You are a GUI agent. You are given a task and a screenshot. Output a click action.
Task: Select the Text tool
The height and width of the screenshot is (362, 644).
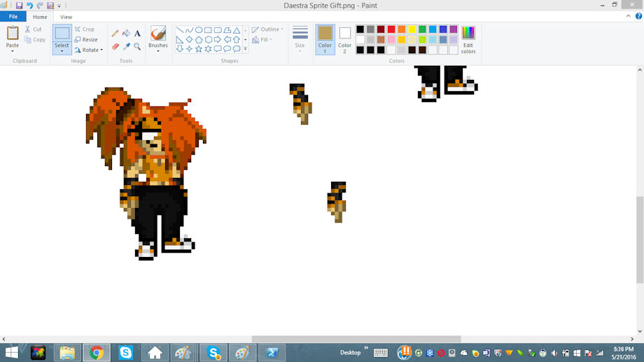(x=137, y=33)
